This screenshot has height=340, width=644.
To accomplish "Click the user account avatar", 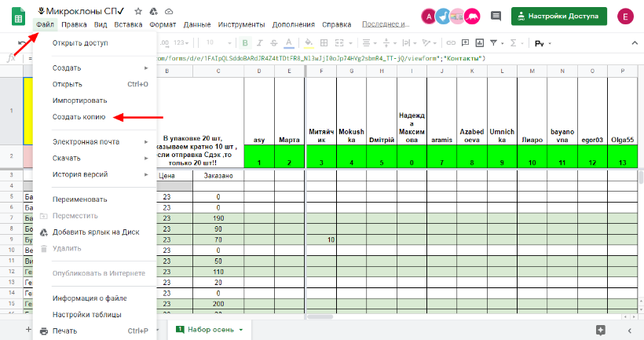I will [x=624, y=16].
